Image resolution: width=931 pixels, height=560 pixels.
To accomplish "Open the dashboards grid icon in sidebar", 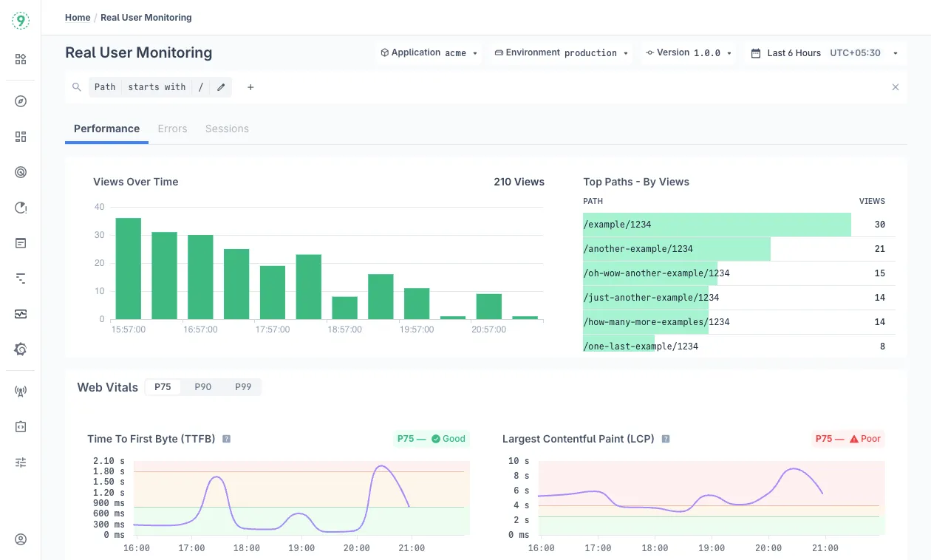I will 21,137.
